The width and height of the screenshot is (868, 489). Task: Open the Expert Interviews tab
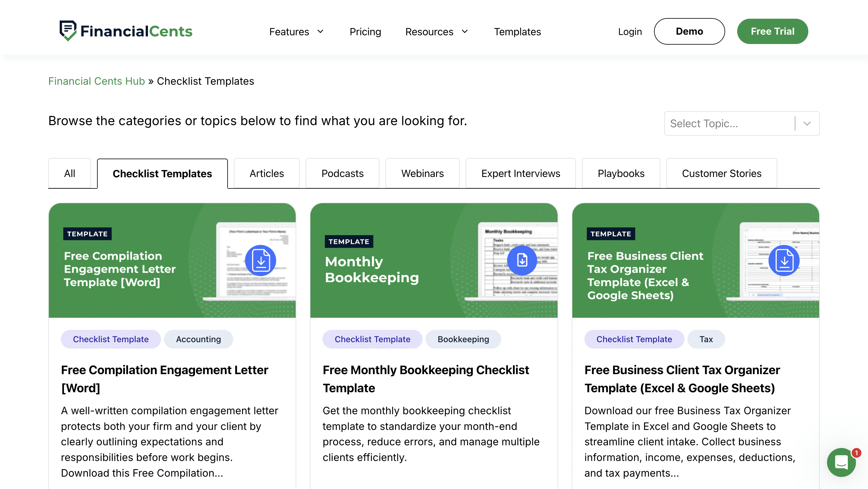point(520,173)
